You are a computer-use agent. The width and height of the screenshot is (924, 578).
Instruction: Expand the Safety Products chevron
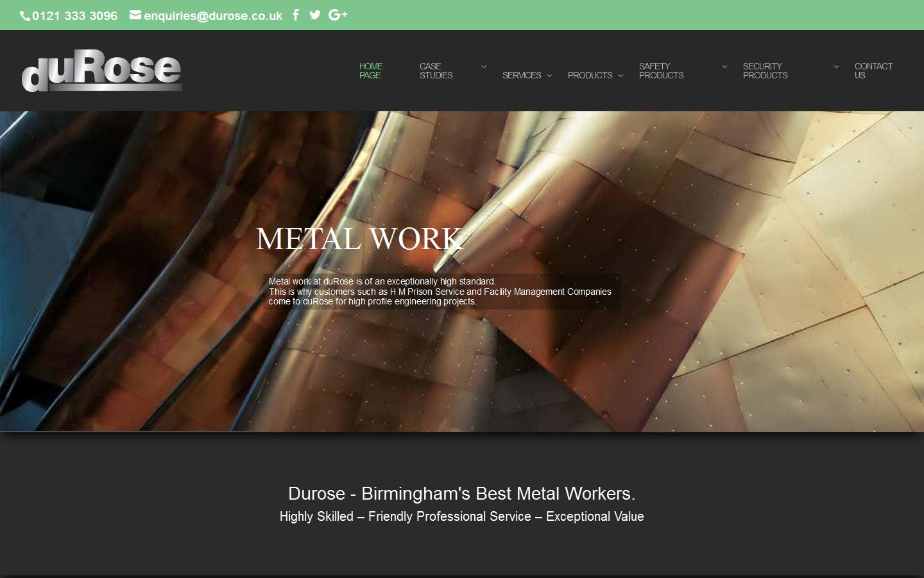pyautogui.click(x=724, y=66)
